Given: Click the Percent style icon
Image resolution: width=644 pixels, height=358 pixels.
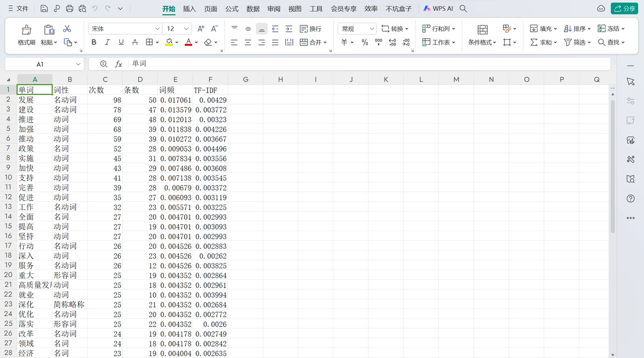Looking at the screenshot, I should click(365, 42).
